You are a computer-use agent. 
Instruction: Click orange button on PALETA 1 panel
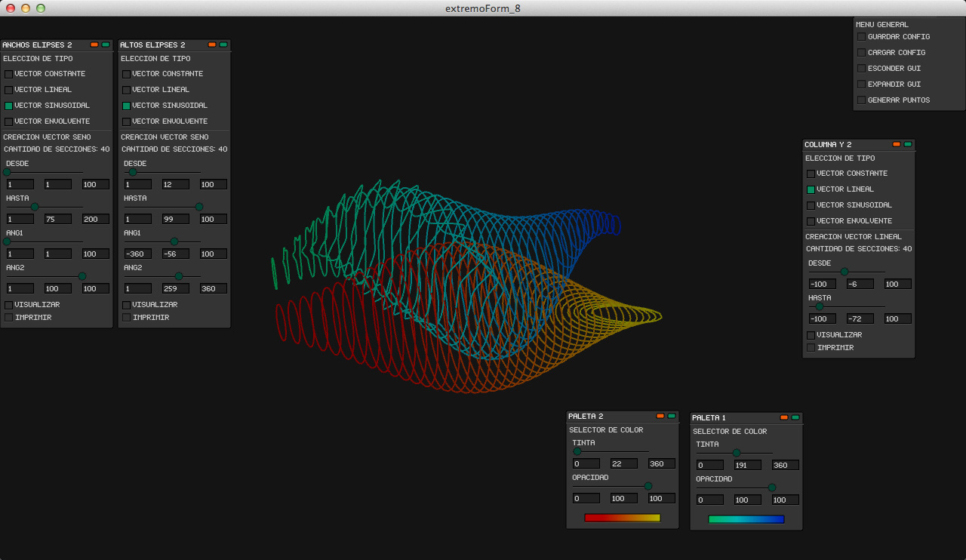coord(784,417)
